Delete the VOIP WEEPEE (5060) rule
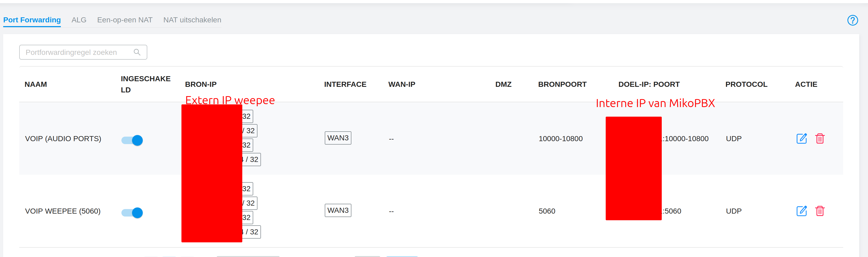The width and height of the screenshot is (868, 257). click(819, 211)
